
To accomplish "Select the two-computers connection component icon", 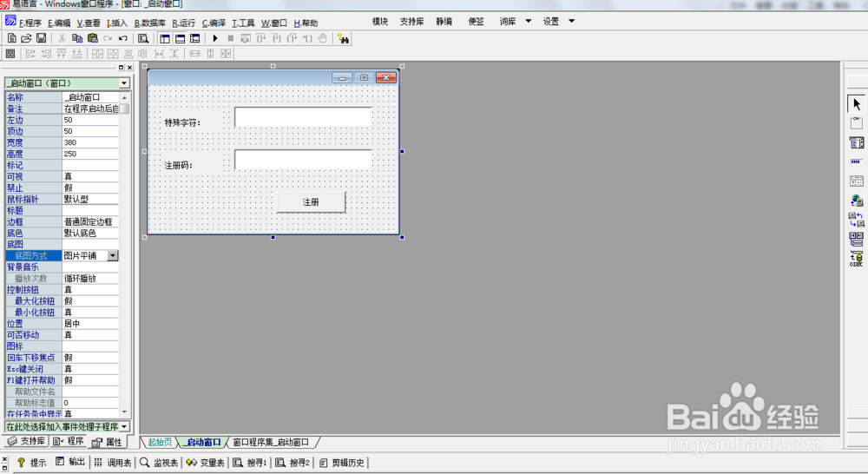I will [x=857, y=220].
